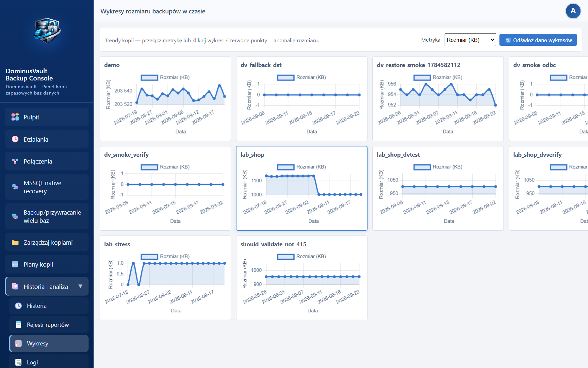
Task: Click the Połączenia connections icon
Action: coord(15,161)
